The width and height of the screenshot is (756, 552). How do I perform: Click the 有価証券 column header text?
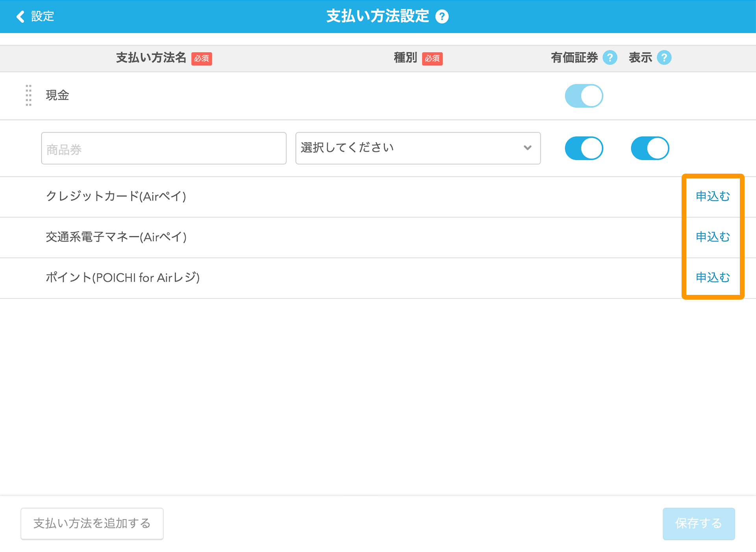[574, 58]
